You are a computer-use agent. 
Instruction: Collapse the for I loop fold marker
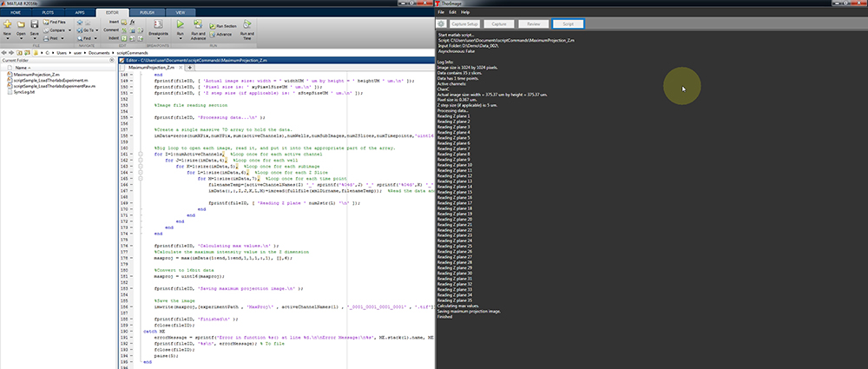click(x=141, y=155)
